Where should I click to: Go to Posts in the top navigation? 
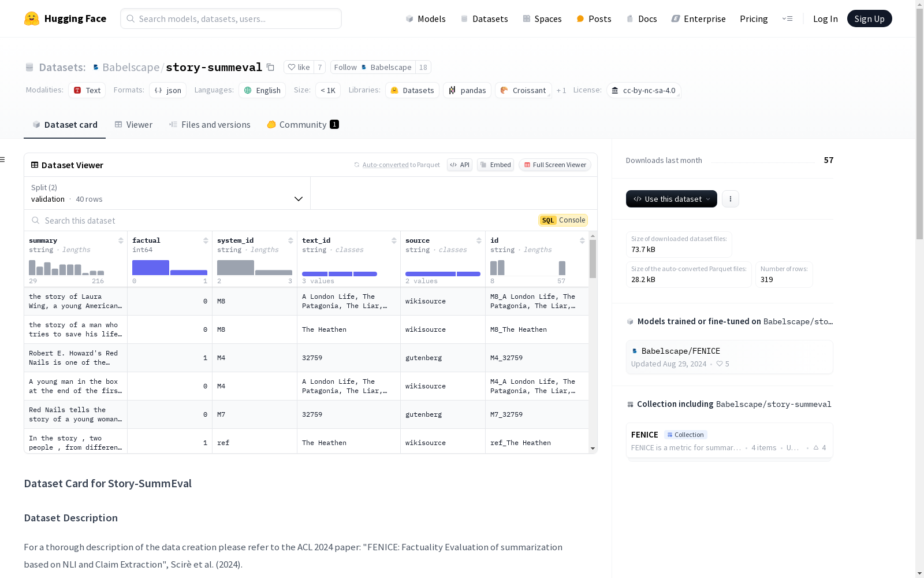(x=594, y=18)
